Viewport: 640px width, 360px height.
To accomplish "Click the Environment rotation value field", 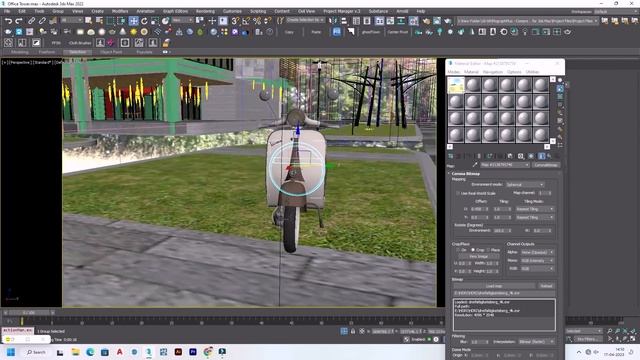I will tap(502, 231).
